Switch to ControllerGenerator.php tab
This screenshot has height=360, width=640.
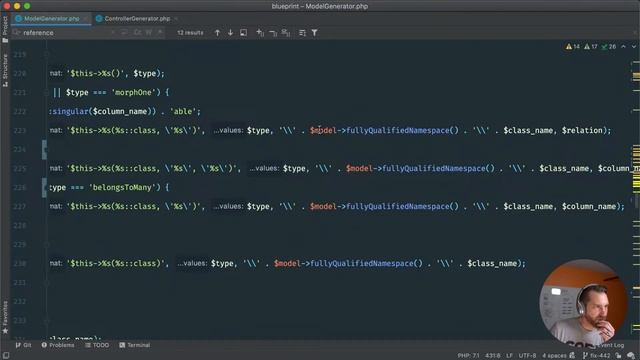click(137, 18)
